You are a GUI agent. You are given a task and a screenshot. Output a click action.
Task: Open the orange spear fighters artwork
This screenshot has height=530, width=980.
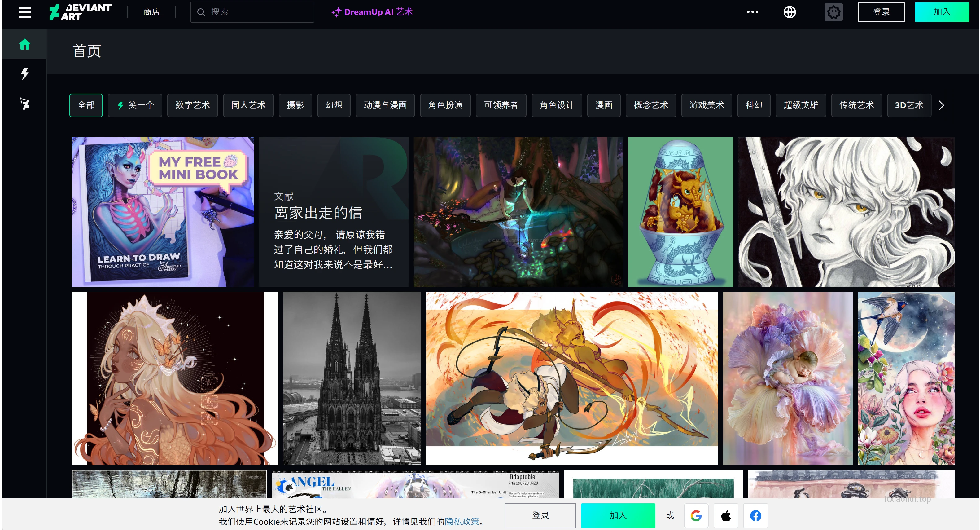[x=572, y=378]
